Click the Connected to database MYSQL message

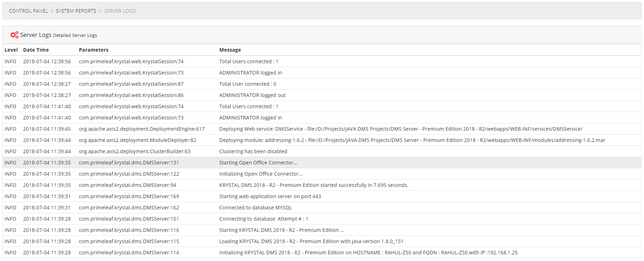point(255,208)
